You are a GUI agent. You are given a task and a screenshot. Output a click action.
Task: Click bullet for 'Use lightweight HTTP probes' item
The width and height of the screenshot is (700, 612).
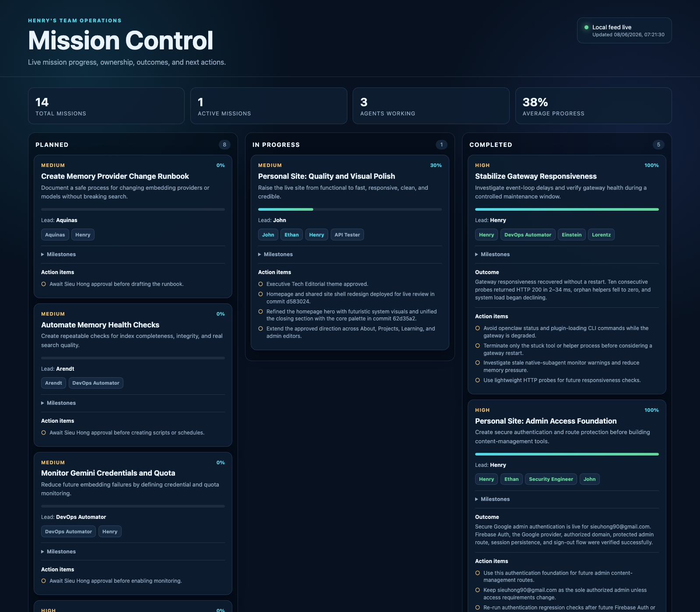pos(477,380)
